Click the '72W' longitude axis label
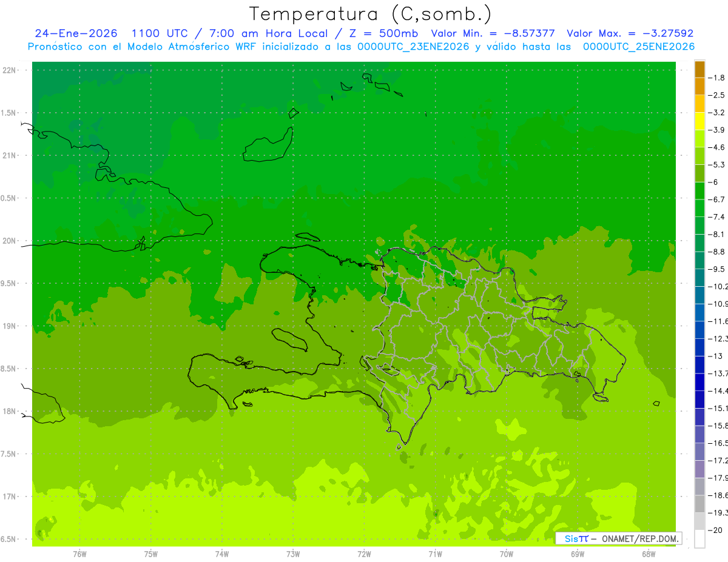Screen dimensions: 728x562 click(x=364, y=554)
